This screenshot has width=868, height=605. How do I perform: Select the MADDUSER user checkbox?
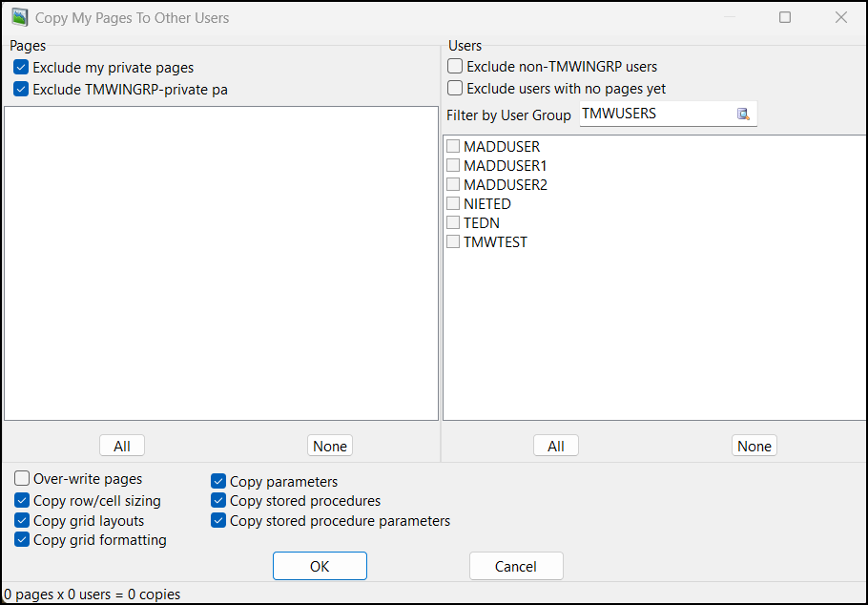453,146
